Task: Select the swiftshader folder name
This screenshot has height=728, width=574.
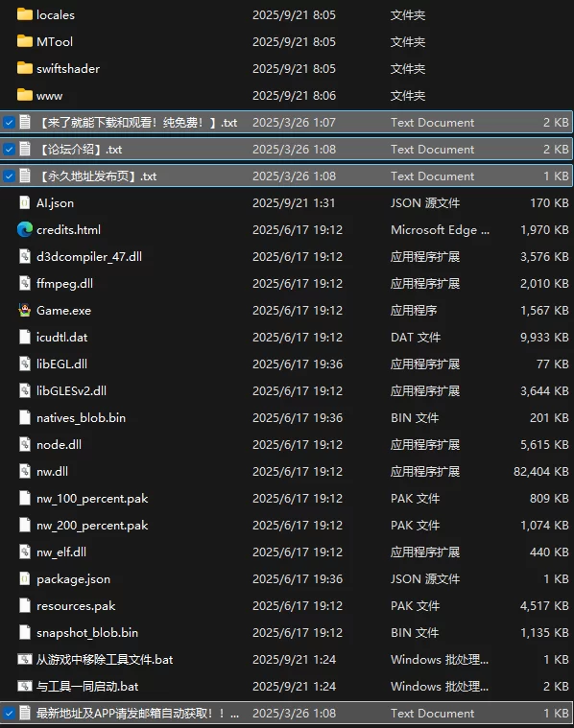Action: 68,69
